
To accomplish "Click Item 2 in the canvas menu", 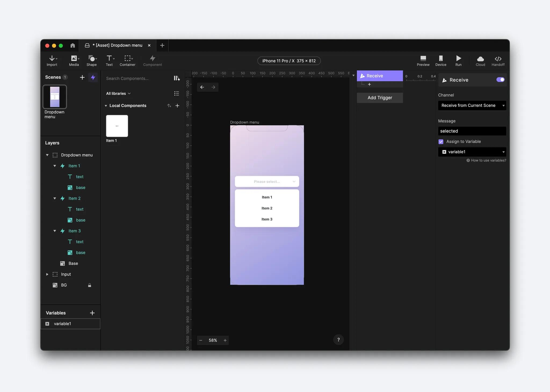I will coord(267,208).
